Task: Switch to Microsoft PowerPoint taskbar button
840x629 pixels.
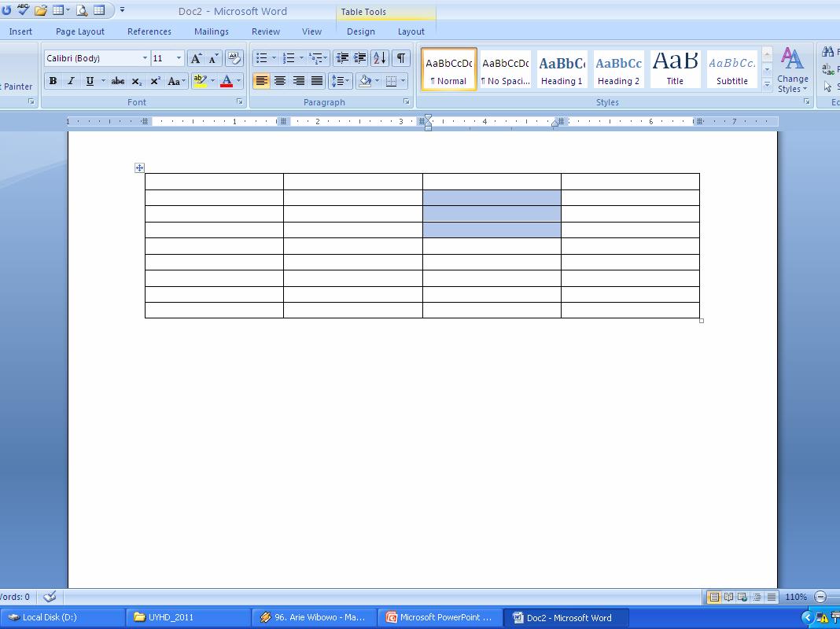Action: click(440, 617)
